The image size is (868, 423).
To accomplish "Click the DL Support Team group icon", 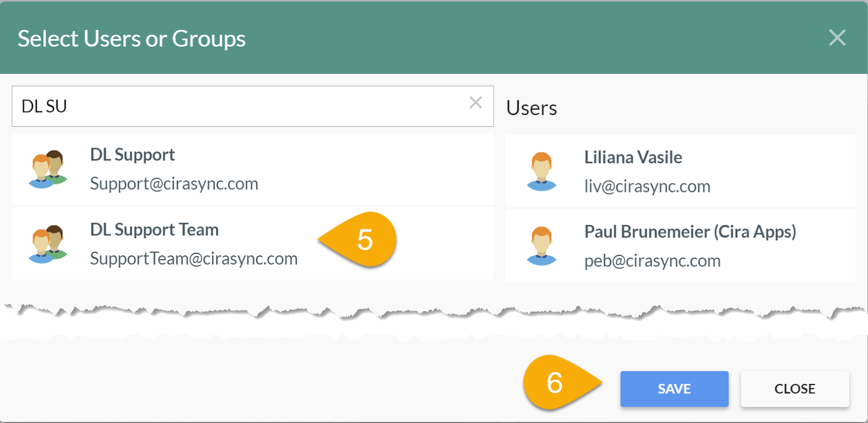I will [48, 243].
